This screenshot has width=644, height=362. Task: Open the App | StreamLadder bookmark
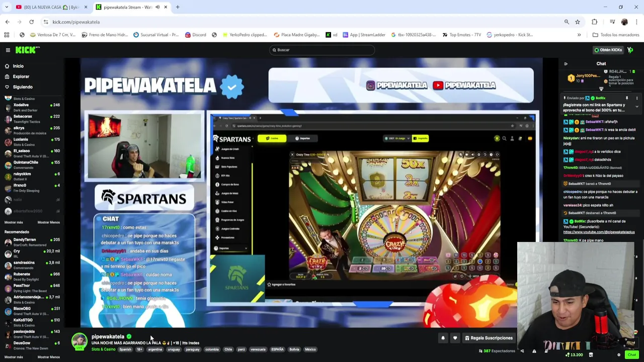click(363, 35)
